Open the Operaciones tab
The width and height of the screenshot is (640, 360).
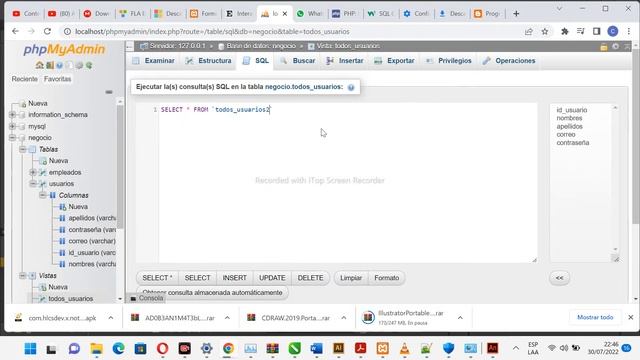(509, 61)
